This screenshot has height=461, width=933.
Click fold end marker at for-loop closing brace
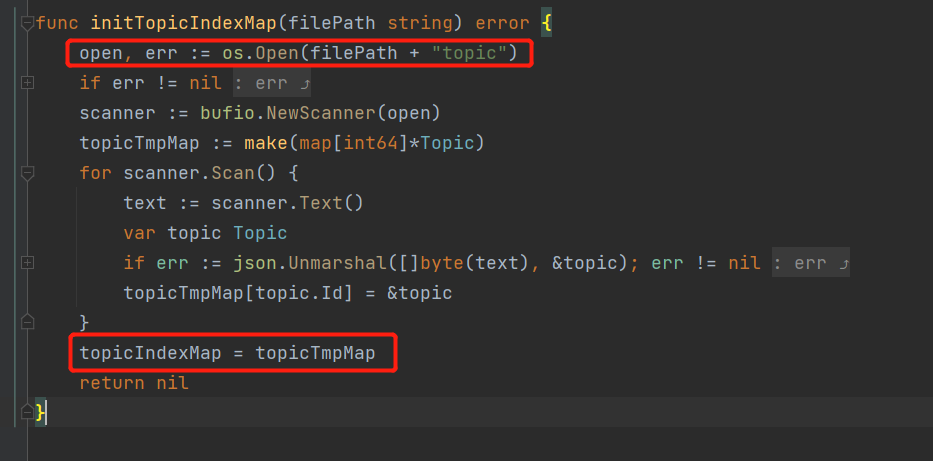(x=27, y=322)
